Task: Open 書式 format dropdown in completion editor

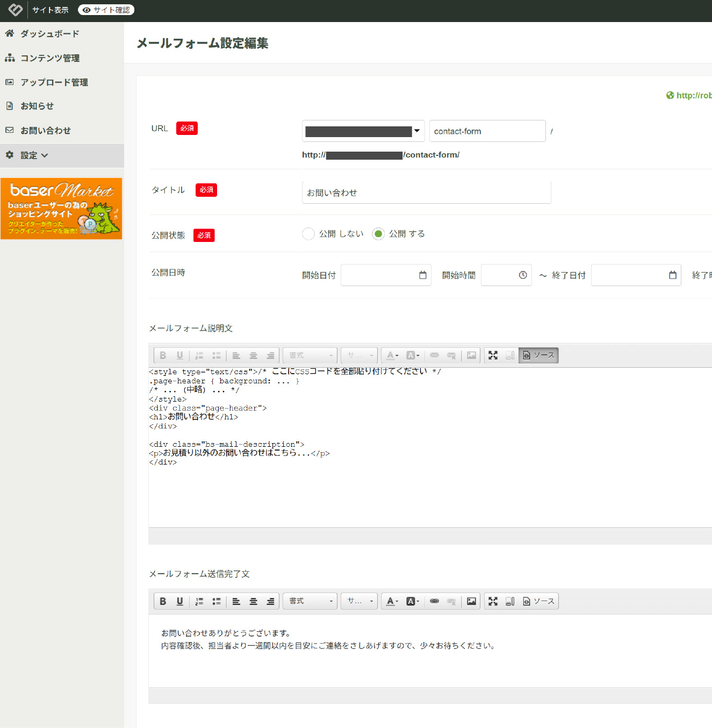Action: click(x=310, y=601)
